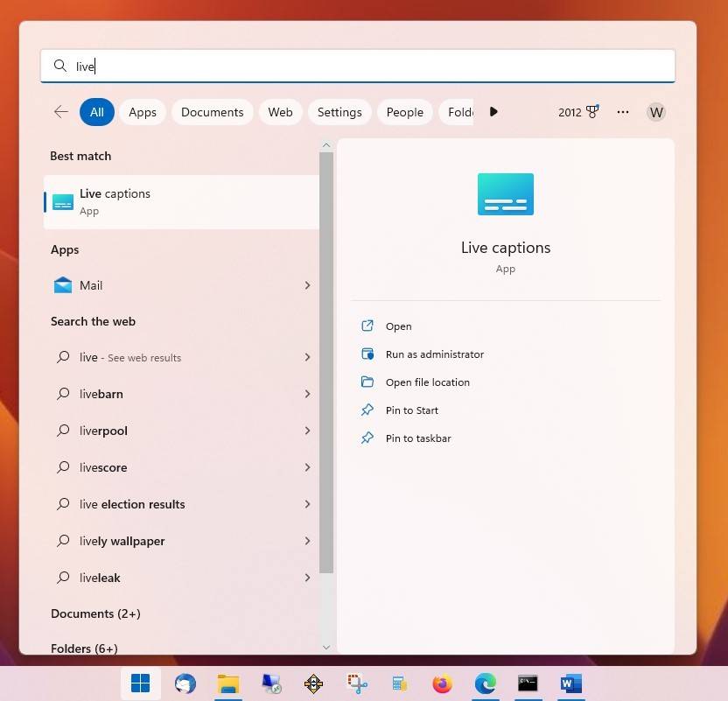Switch to the Settings filter tab
This screenshot has width=728, height=701.
coord(339,112)
